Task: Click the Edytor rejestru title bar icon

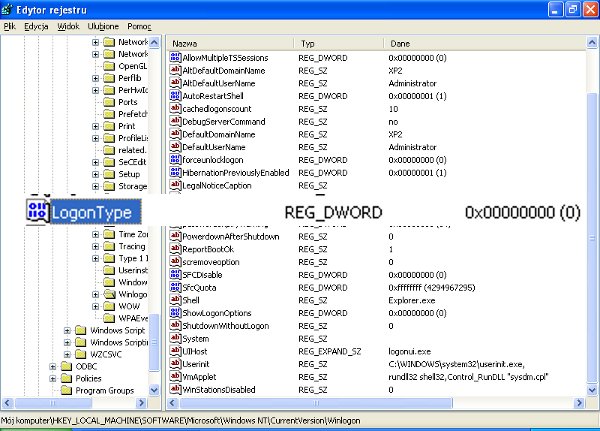Action: coord(7,10)
